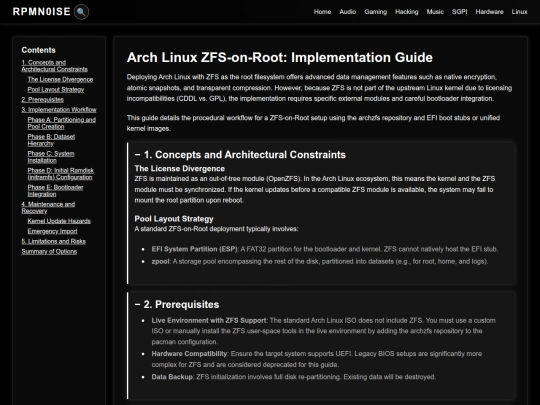Open the Gaming menu item
The image size is (540, 405).
375,12
